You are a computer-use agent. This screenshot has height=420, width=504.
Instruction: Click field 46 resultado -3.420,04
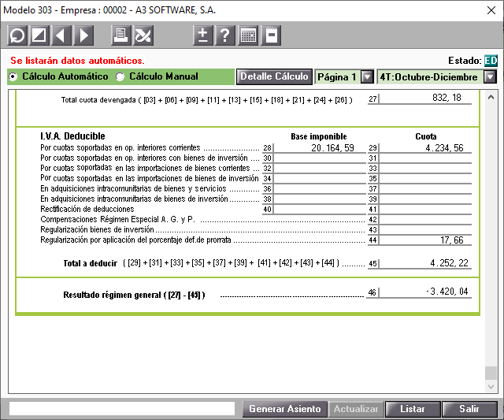tap(425, 292)
